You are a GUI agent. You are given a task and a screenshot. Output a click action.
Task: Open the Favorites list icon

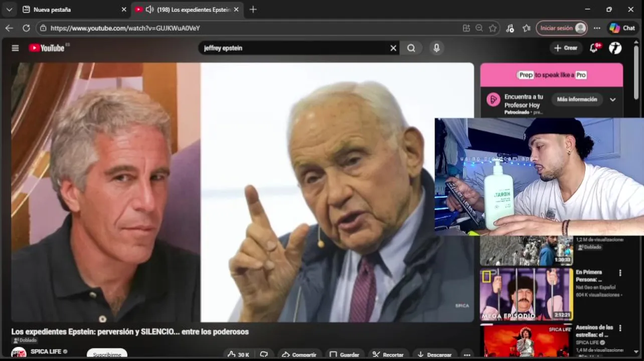coord(526,29)
